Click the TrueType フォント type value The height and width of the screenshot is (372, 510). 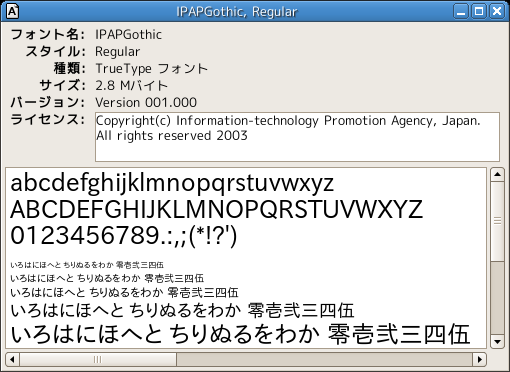click(x=152, y=69)
